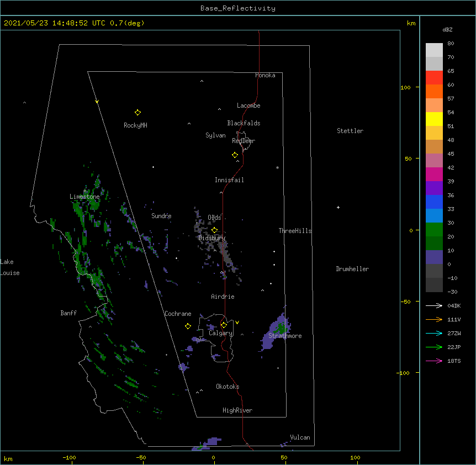Pick the slate purple 0-10 dBZ swatch
The image size is (476, 465).
(x=434, y=257)
